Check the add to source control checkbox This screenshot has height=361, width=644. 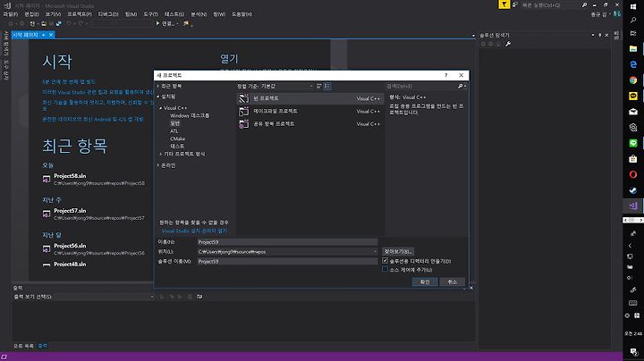click(x=385, y=269)
